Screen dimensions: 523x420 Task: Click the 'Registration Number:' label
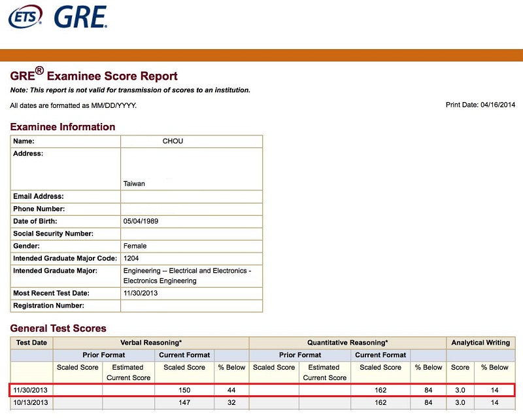[48, 306]
